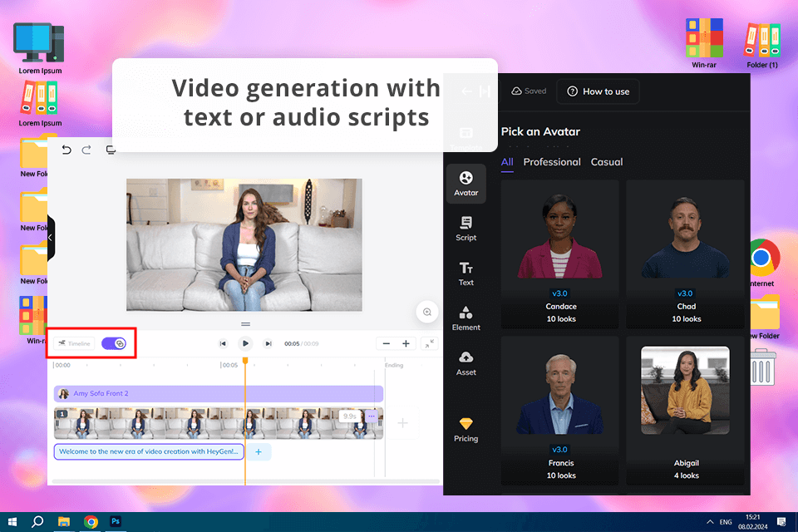The image size is (798, 532).
Task: Zoom in the timeline with plus
Action: 406,343
